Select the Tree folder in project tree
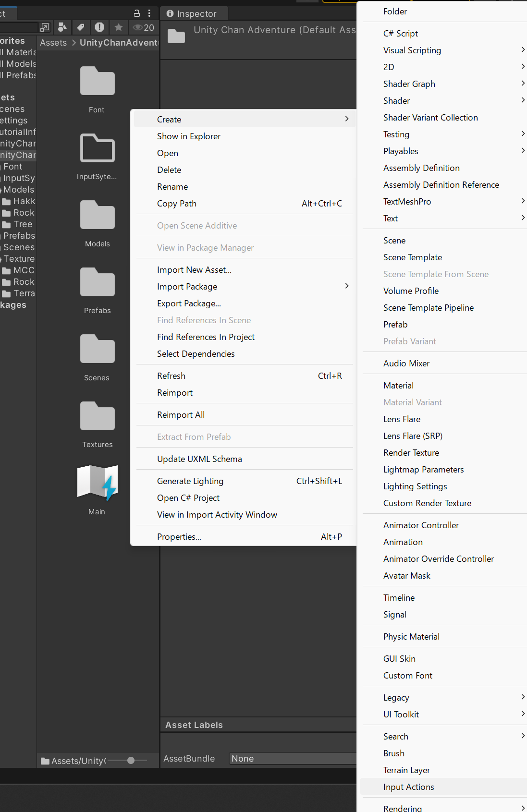Image resolution: width=527 pixels, height=812 pixels. [x=23, y=224]
